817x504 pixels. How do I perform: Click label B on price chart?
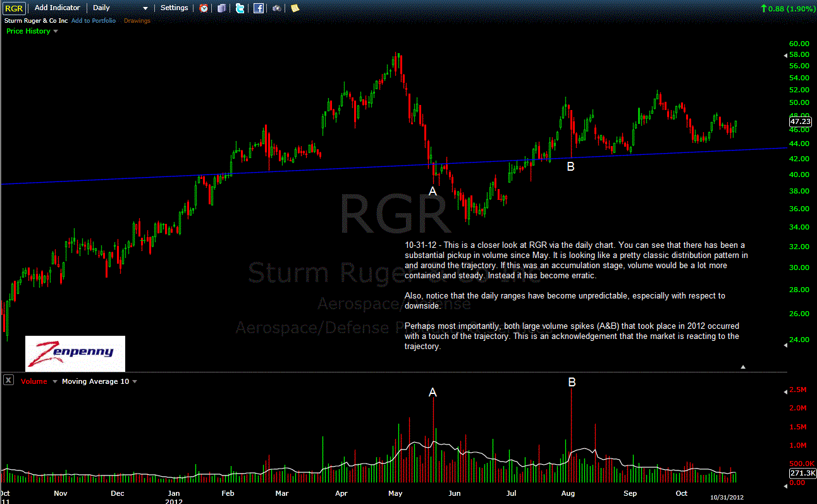coord(570,167)
